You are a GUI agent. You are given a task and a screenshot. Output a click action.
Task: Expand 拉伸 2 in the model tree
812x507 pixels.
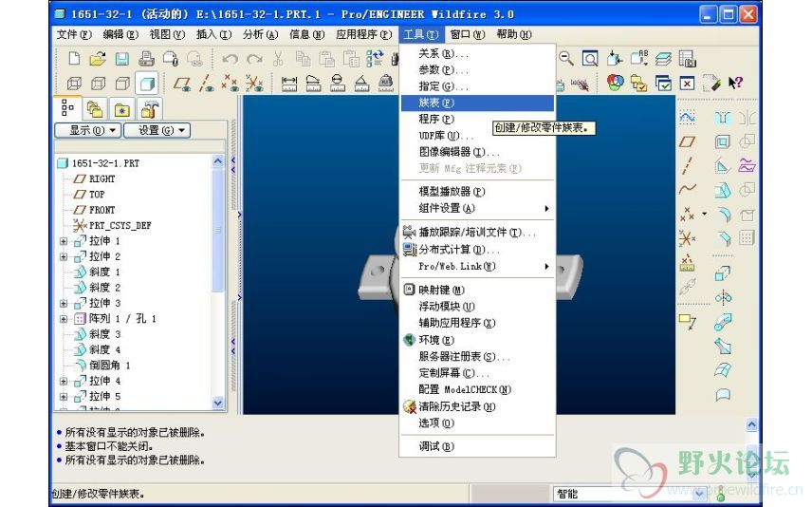tap(64, 256)
